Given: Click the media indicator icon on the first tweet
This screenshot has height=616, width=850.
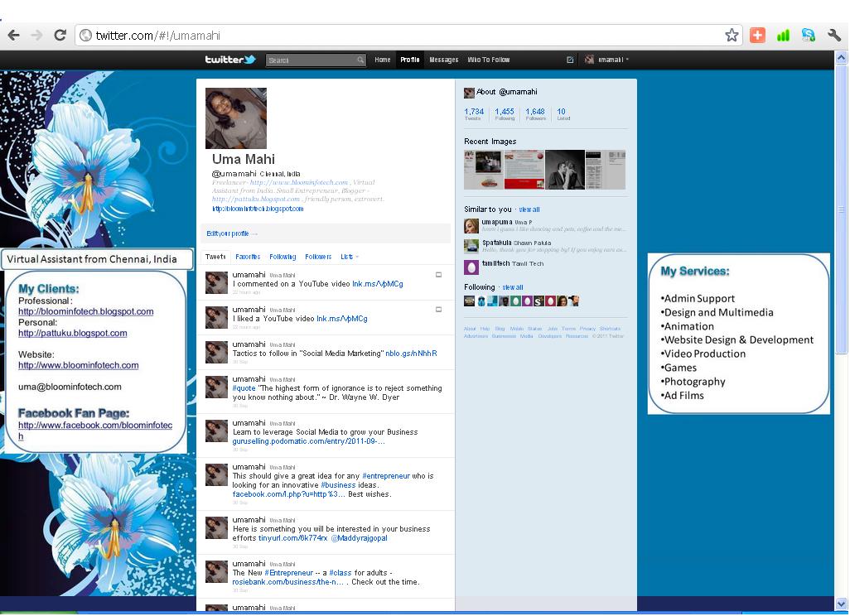Looking at the screenshot, I should [440, 274].
